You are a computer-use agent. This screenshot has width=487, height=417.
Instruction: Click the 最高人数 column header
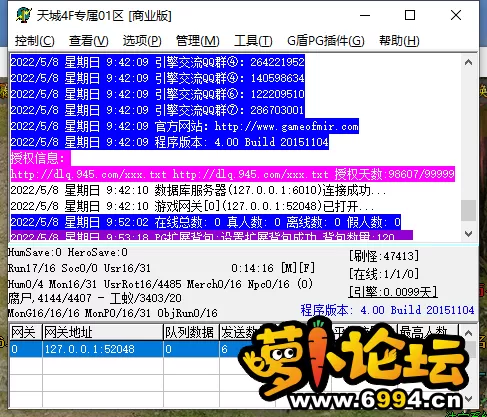pos(427,332)
